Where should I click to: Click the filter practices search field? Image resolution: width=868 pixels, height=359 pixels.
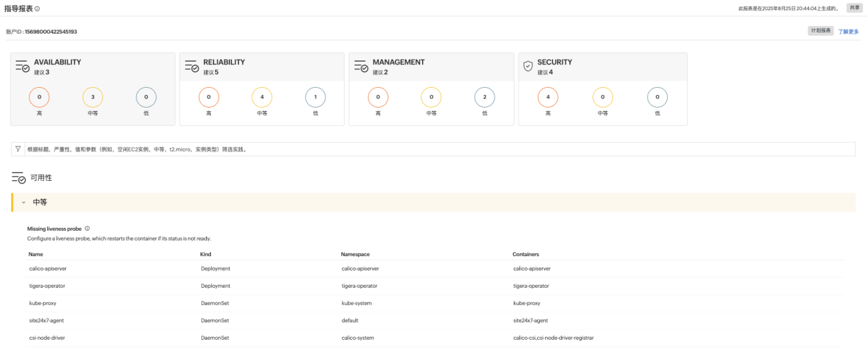click(x=438, y=149)
